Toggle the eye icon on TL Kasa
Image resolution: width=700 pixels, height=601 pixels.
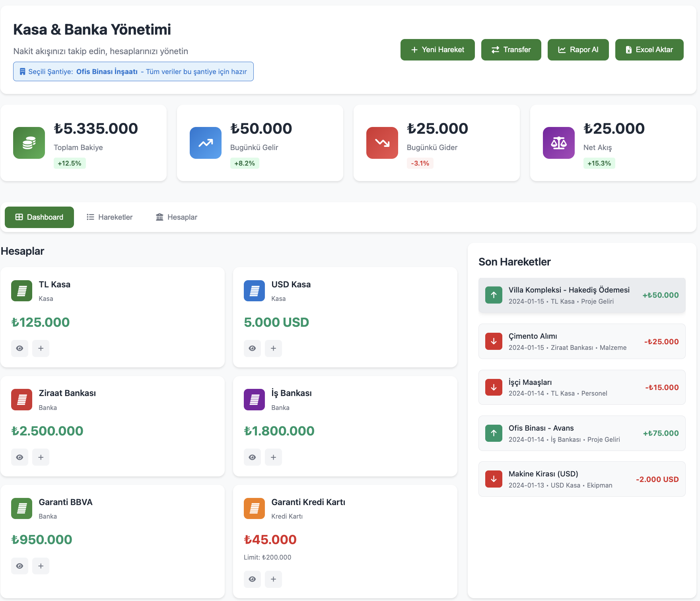[x=19, y=348]
